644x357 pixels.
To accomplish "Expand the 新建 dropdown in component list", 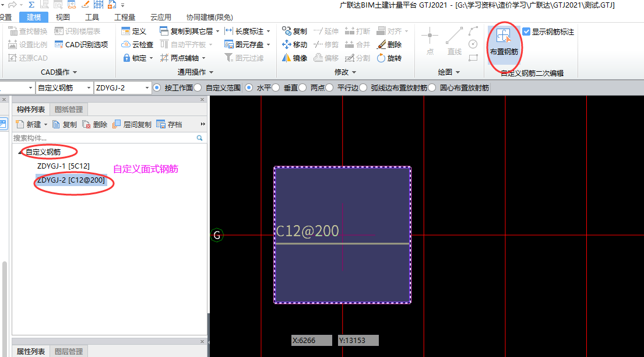I will click(x=45, y=124).
